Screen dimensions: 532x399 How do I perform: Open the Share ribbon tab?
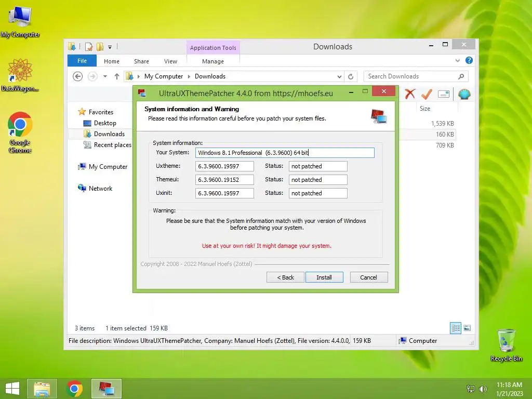[141, 61]
